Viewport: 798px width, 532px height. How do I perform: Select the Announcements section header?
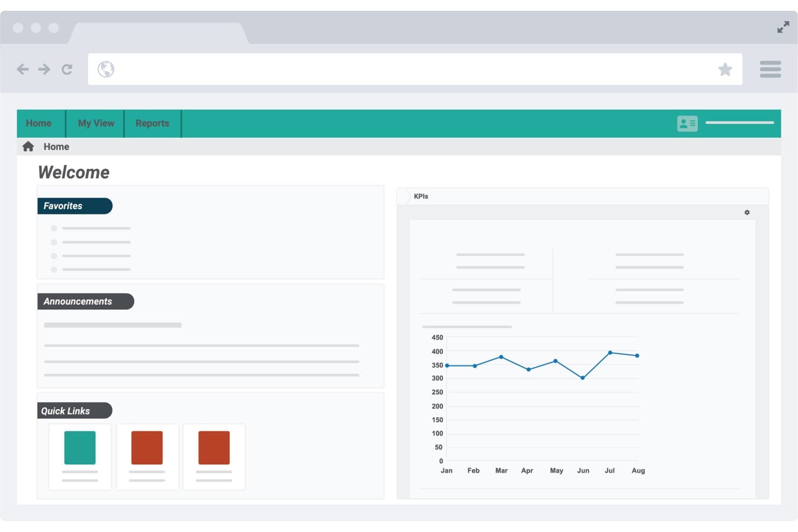pos(85,301)
